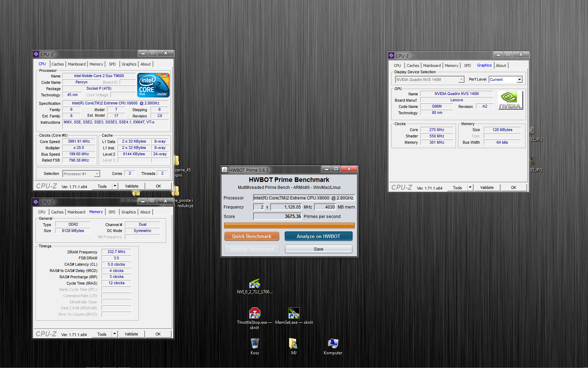Click Validate in the Graphics CPU-Z window
588x368 pixels.
point(487,188)
